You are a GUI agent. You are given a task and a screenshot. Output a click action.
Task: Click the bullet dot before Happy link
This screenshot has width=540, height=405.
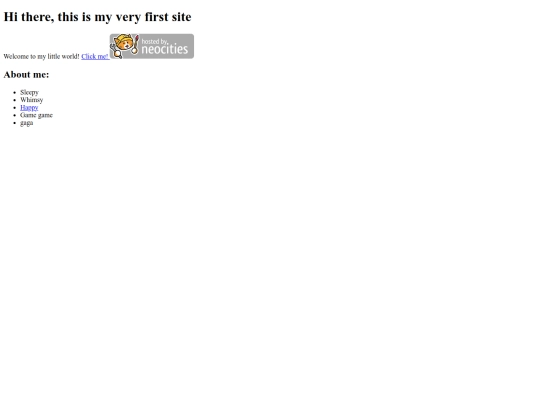click(14, 107)
